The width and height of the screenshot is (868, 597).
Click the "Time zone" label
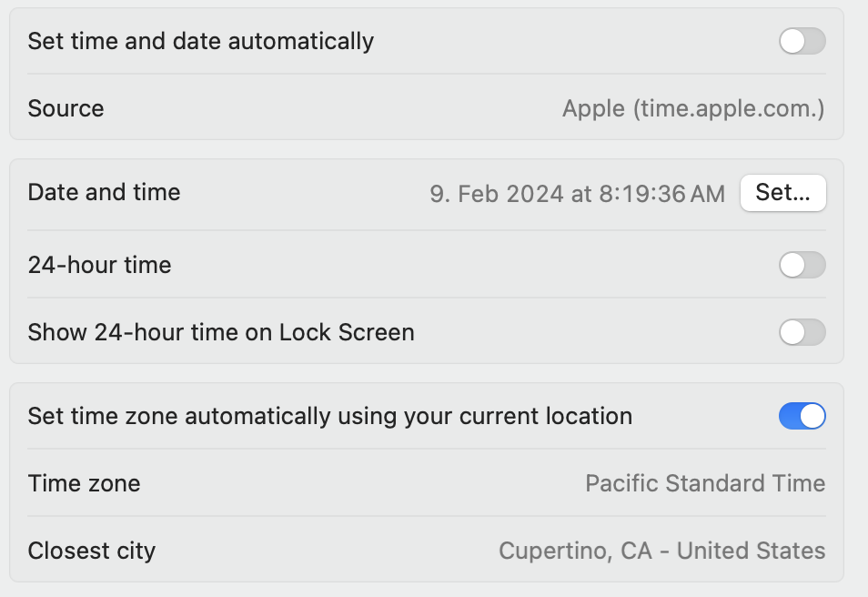point(85,483)
